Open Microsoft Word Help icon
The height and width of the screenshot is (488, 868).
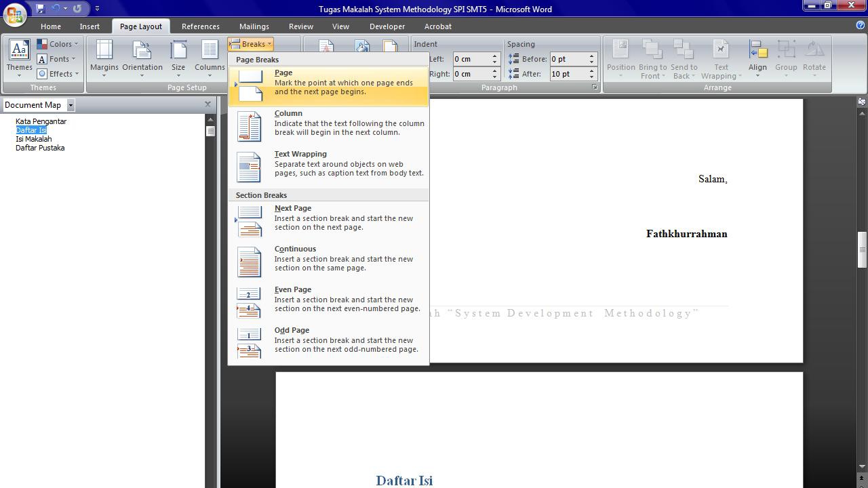[861, 26]
